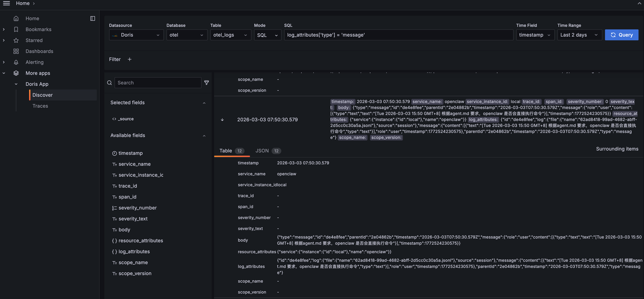This screenshot has height=299, width=644.
Task: Click the Dashboards grid icon
Action: click(16, 51)
